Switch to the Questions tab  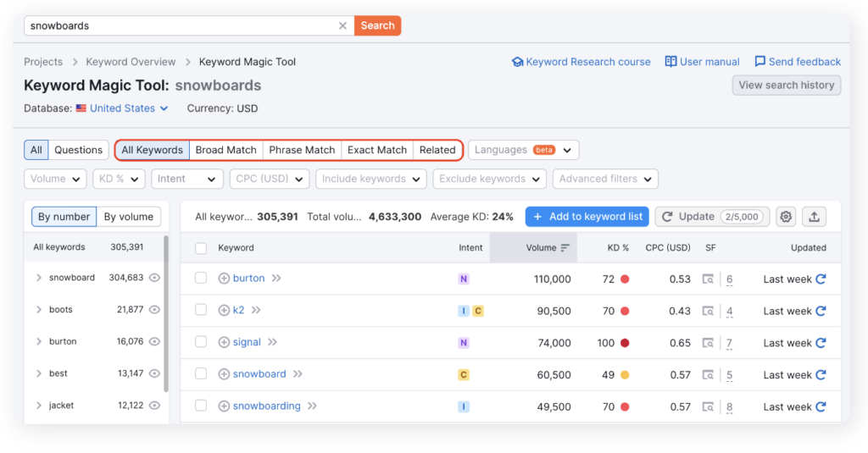[x=78, y=150]
